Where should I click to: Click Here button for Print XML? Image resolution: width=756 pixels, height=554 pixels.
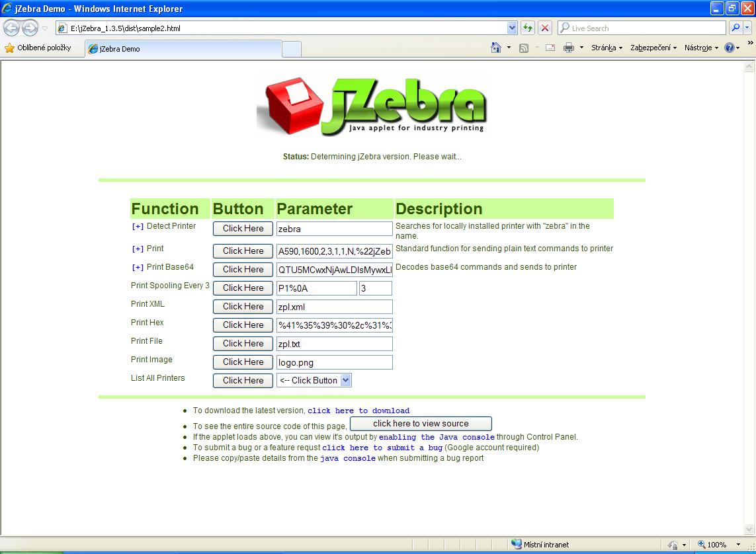(243, 306)
